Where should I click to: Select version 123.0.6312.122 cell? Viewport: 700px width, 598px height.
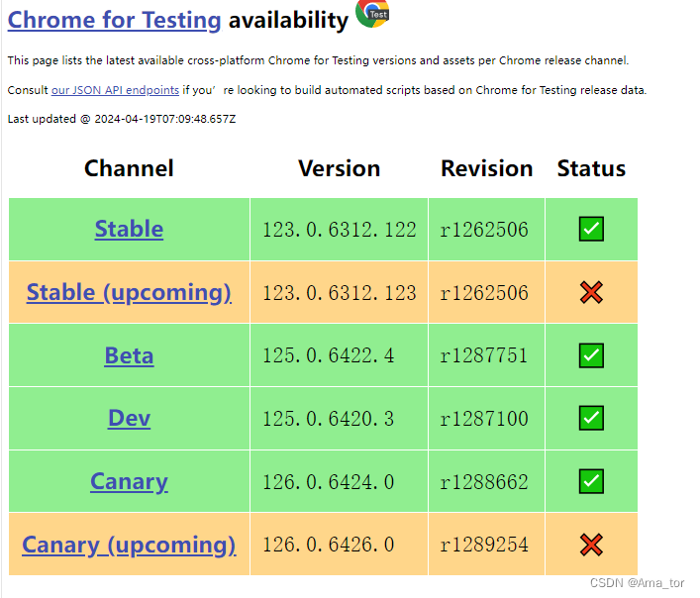pos(340,230)
